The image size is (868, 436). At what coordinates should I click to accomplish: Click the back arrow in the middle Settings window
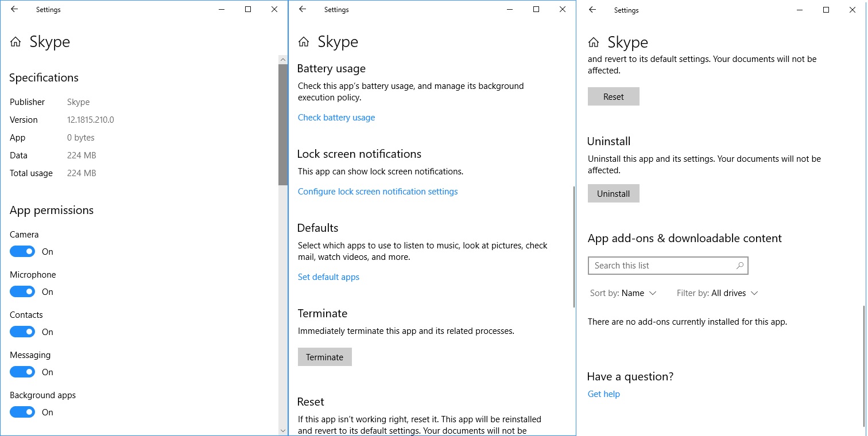pyautogui.click(x=303, y=9)
